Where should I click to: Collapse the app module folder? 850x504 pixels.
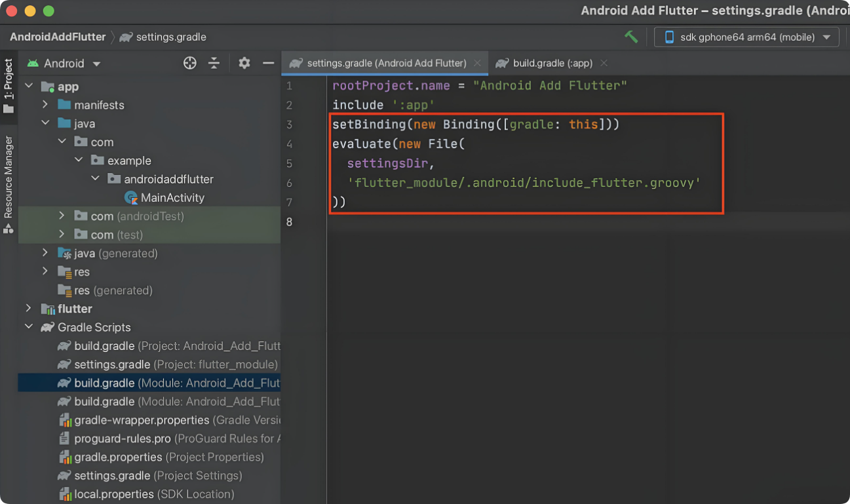pyautogui.click(x=28, y=87)
